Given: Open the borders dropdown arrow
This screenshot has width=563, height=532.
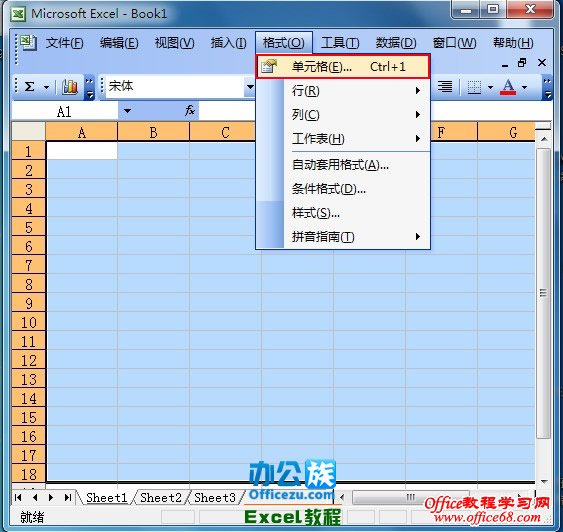Looking at the screenshot, I should coord(490,87).
